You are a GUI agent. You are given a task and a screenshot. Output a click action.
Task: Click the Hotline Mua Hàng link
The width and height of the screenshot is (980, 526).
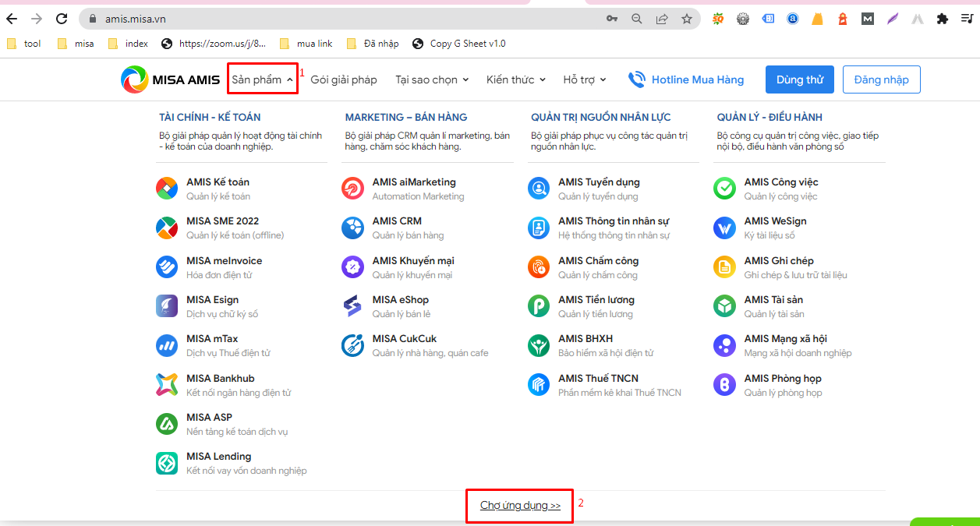pos(686,79)
